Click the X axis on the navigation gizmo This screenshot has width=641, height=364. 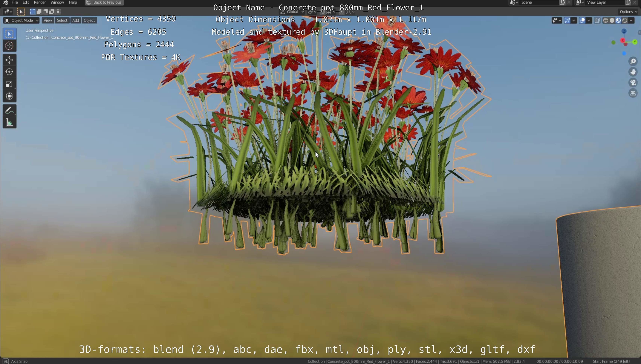623,40
